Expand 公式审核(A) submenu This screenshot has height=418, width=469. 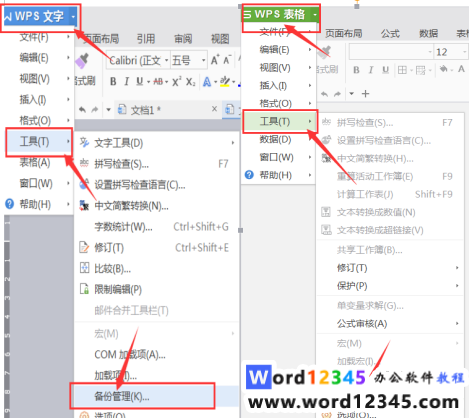tap(457, 323)
